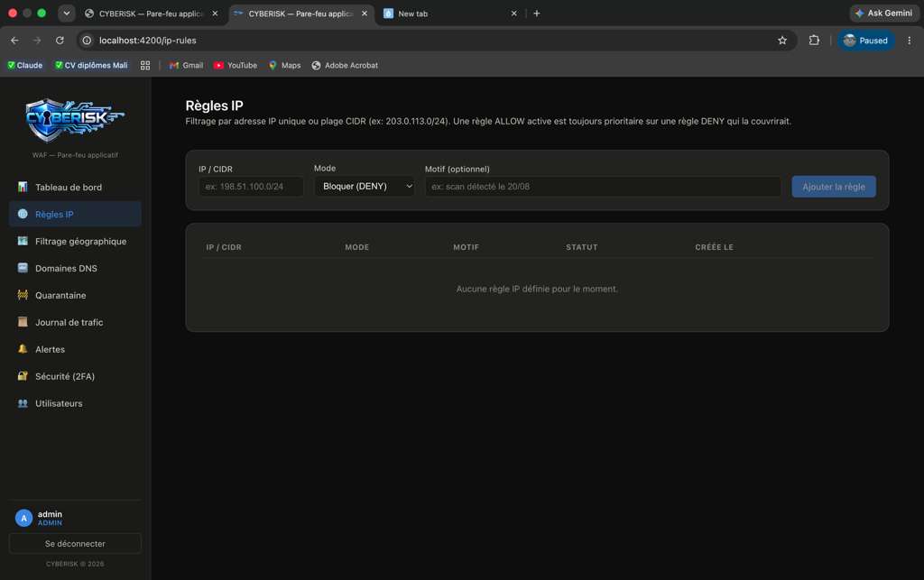
Task: Click the lock icon for Sécurité (2FA)
Action: (23, 375)
